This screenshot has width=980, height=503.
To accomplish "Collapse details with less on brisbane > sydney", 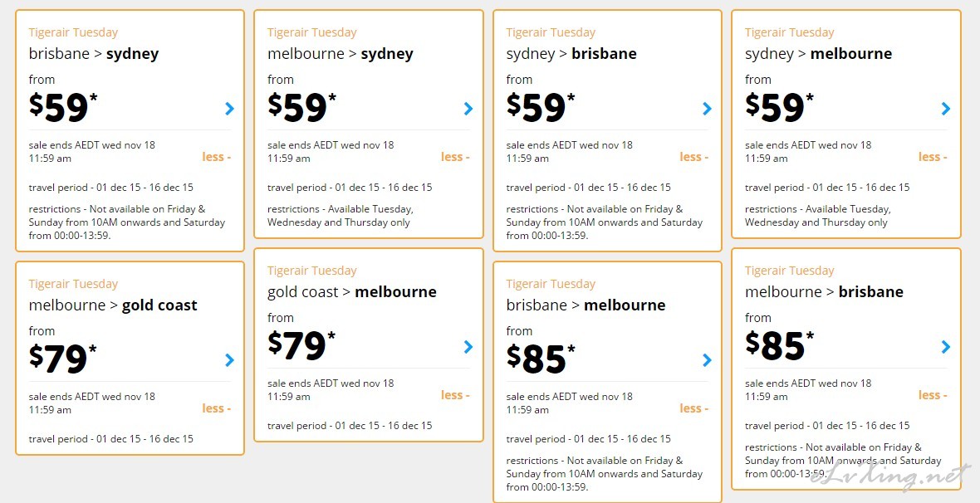I will (216, 157).
